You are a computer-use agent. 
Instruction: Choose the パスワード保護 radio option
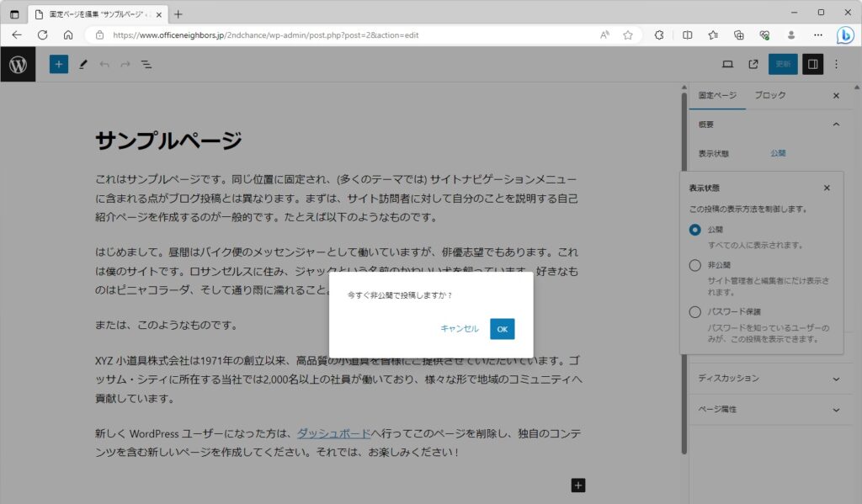click(694, 312)
